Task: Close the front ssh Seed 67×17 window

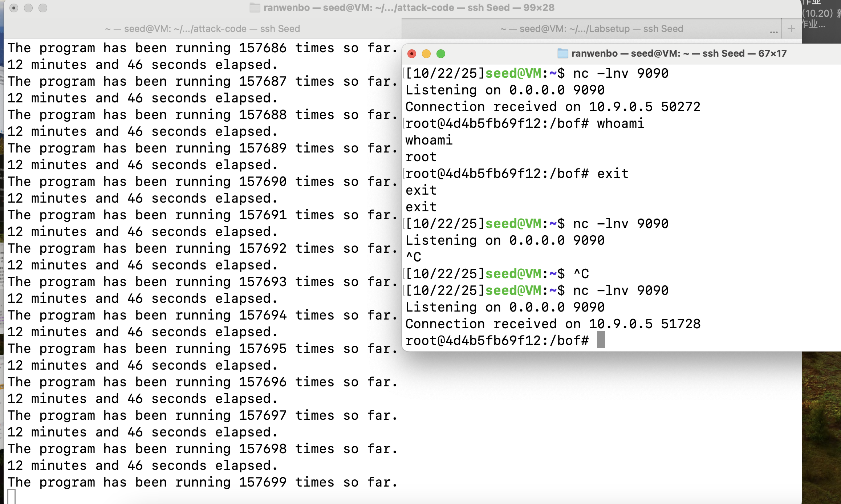Action: coord(412,54)
